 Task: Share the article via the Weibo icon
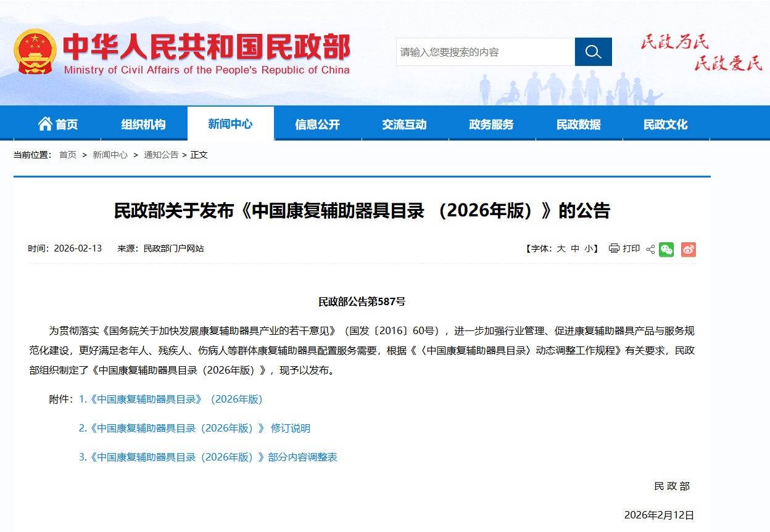pos(689,249)
